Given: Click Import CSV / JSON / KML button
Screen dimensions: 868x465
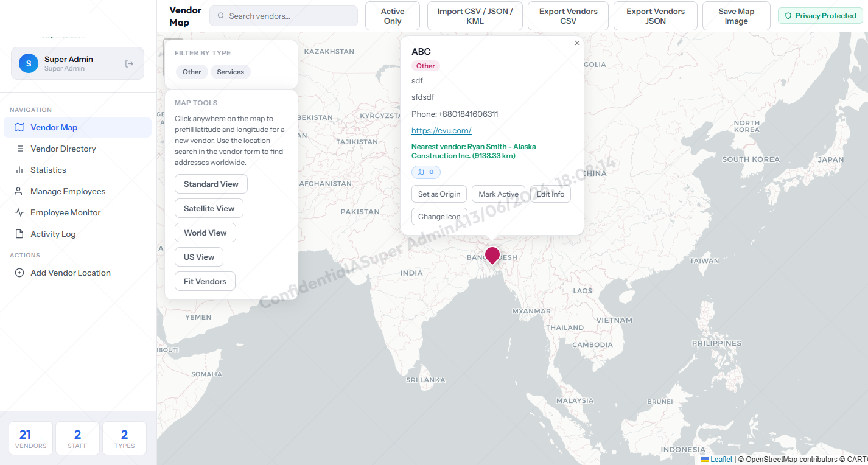Looking at the screenshot, I should 475,16.
